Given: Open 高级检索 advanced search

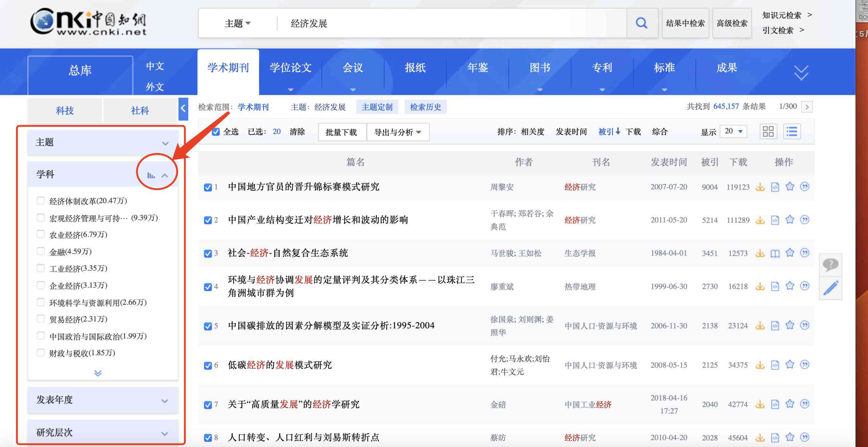Looking at the screenshot, I should (732, 23).
